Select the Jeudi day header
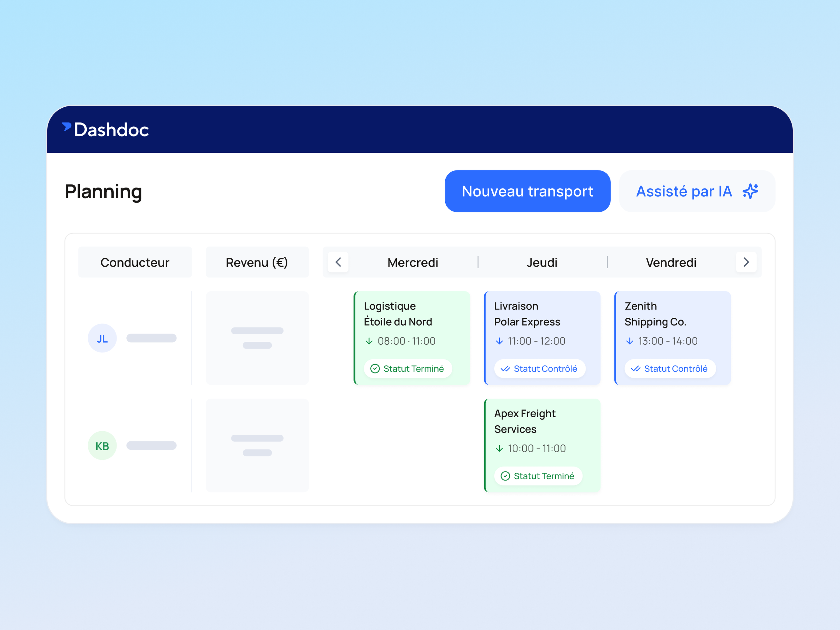Viewport: 840px width, 630px height. pyautogui.click(x=542, y=262)
